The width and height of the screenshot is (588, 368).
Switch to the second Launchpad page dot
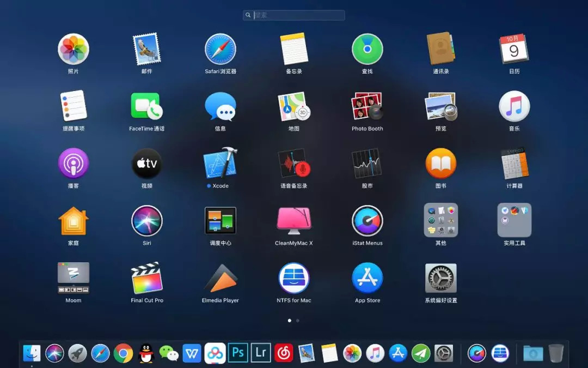[298, 321]
